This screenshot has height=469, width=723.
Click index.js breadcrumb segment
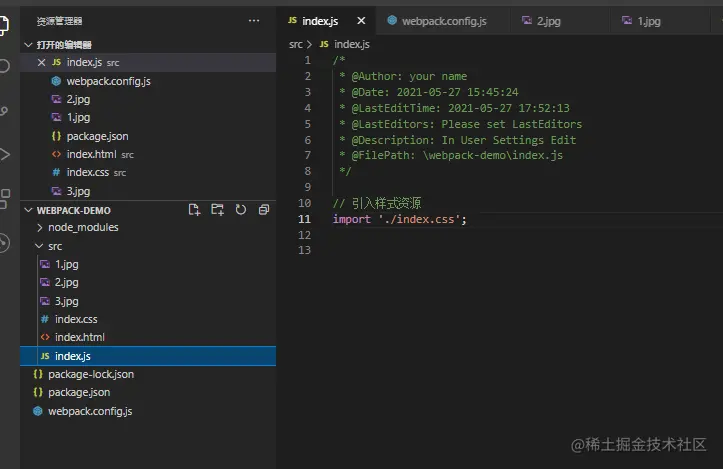point(345,44)
